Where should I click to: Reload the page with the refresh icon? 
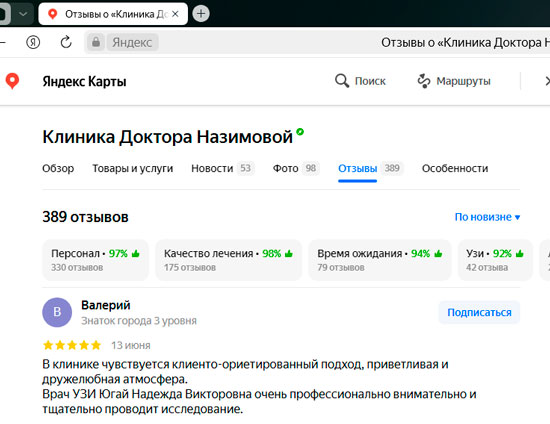tap(66, 42)
